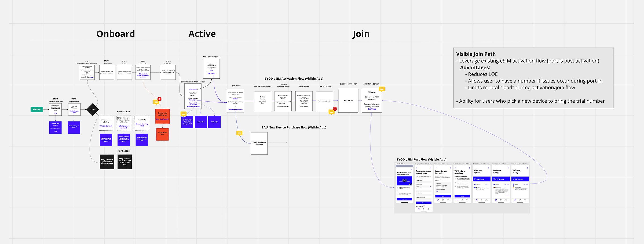Click the What to do next? link
Viewport: 644px width, 244px height.
106,126
